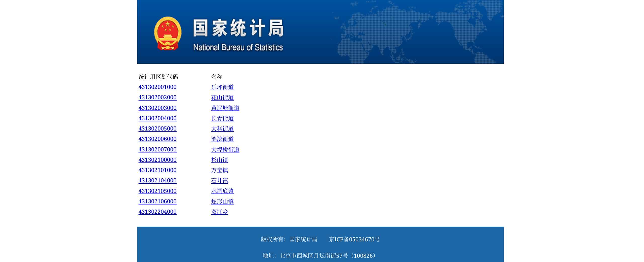
Task: Click code 431302204000
Action: point(157,212)
